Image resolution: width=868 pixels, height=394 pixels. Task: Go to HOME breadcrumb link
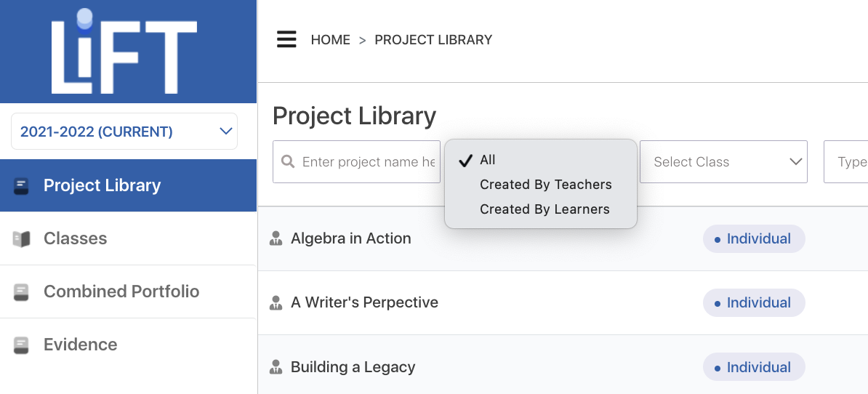pyautogui.click(x=331, y=40)
